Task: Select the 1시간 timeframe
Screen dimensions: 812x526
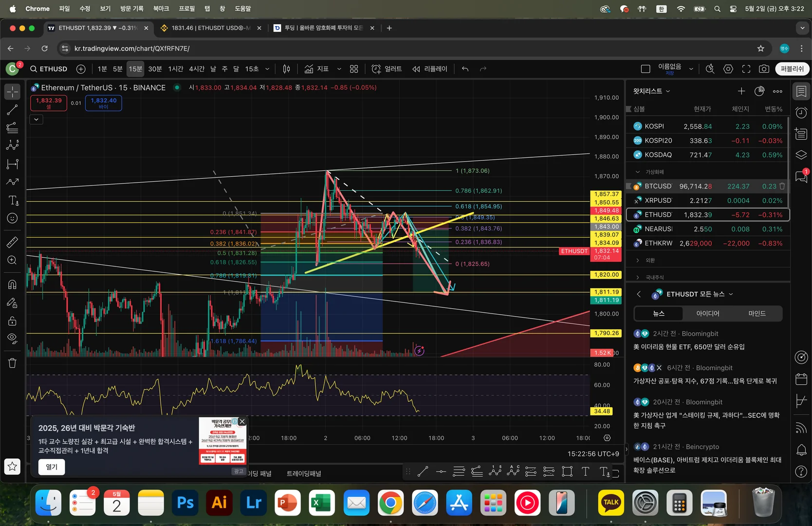Action: [x=175, y=69]
